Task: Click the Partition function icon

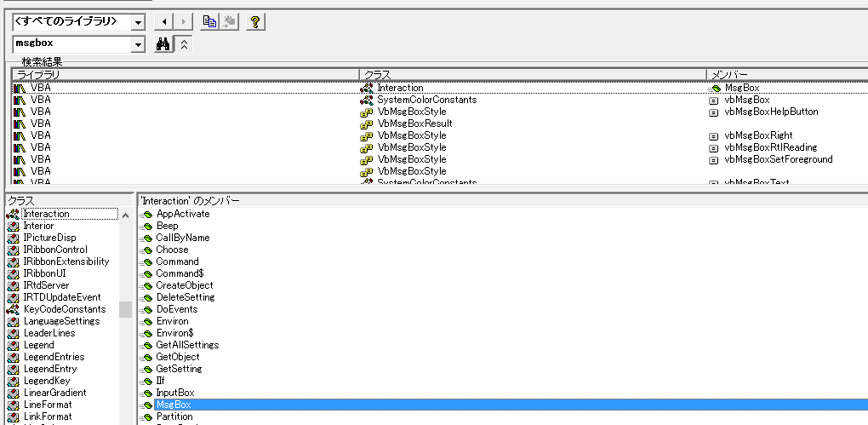Action: [146, 416]
